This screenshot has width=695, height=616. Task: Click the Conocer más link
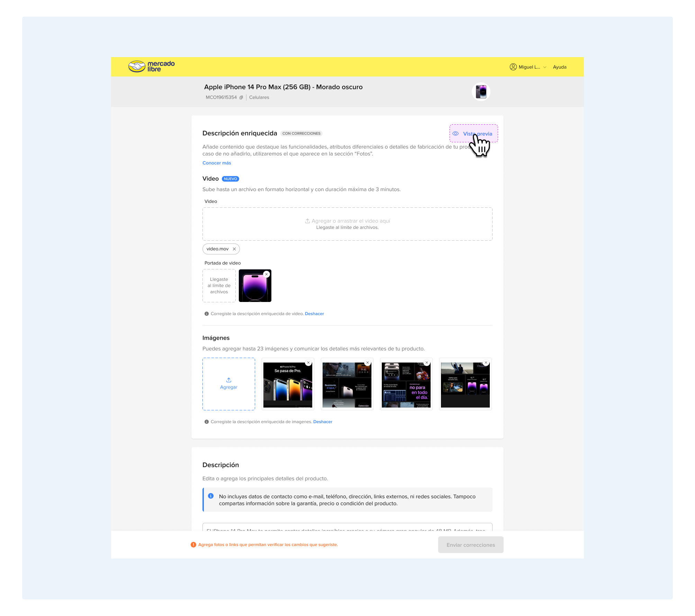(x=217, y=163)
